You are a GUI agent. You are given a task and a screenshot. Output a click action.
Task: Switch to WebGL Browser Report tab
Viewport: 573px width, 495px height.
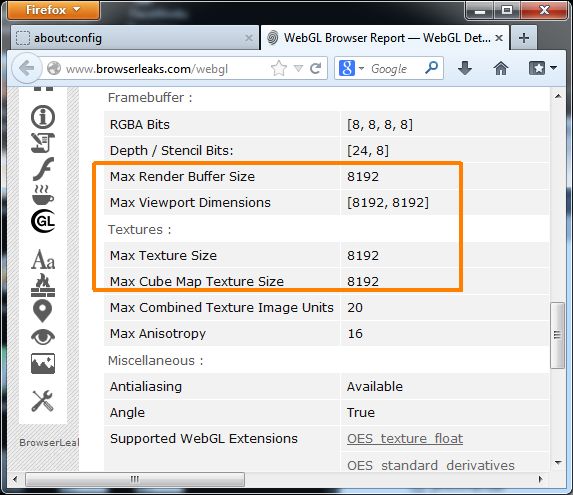pos(385,38)
